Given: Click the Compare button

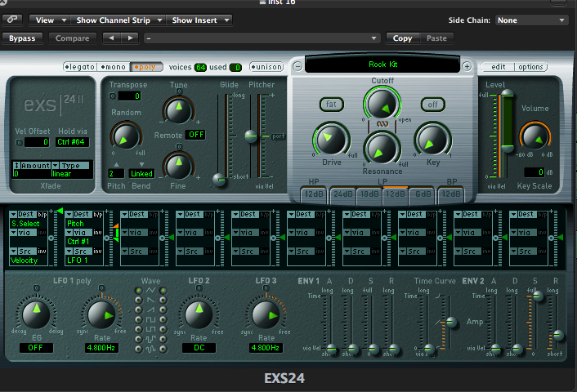Looking at the screenshot, I should 73,38.
